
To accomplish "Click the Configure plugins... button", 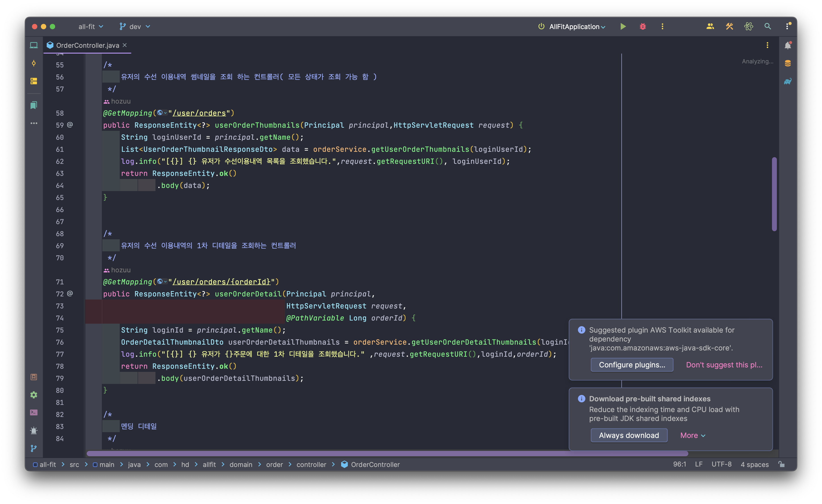I will click(x=631, y=365).
